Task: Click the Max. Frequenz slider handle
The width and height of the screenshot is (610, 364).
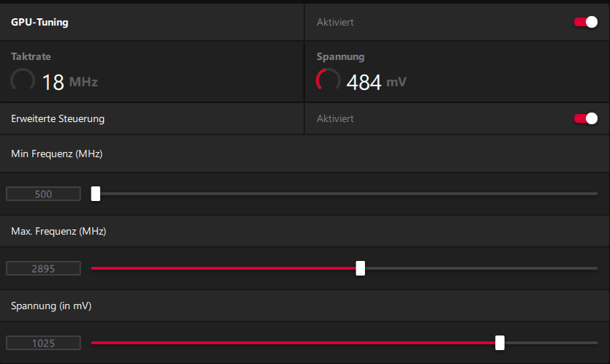Action: 361,268
